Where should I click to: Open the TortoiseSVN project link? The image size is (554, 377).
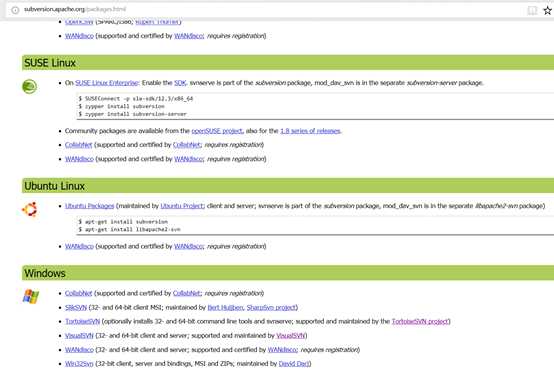420,322
